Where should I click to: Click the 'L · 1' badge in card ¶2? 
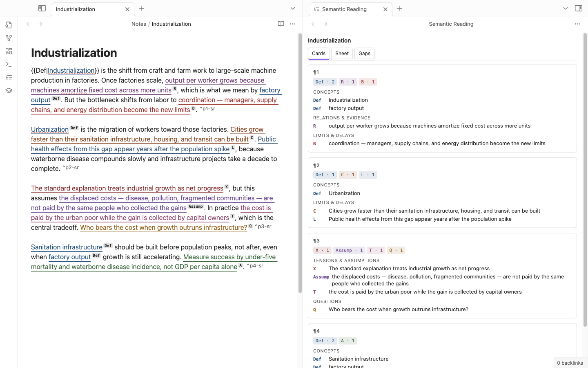tap(368, 175)
